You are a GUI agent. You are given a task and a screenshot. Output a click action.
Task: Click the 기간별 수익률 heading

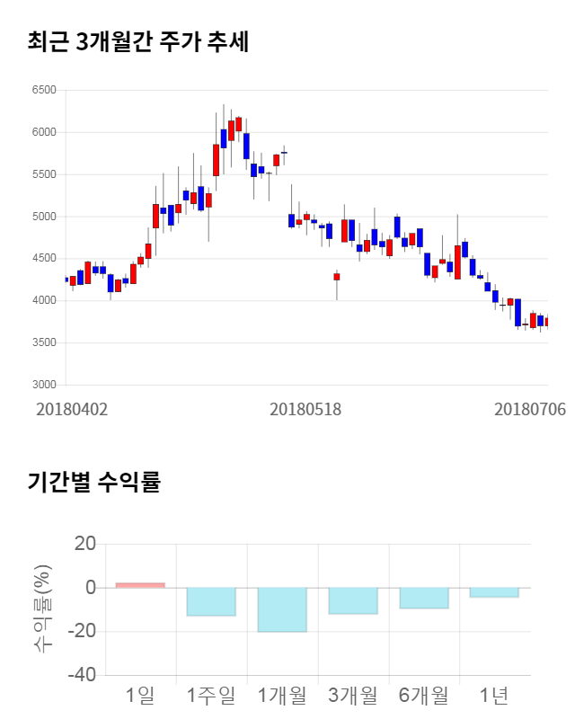coord(93,482)
